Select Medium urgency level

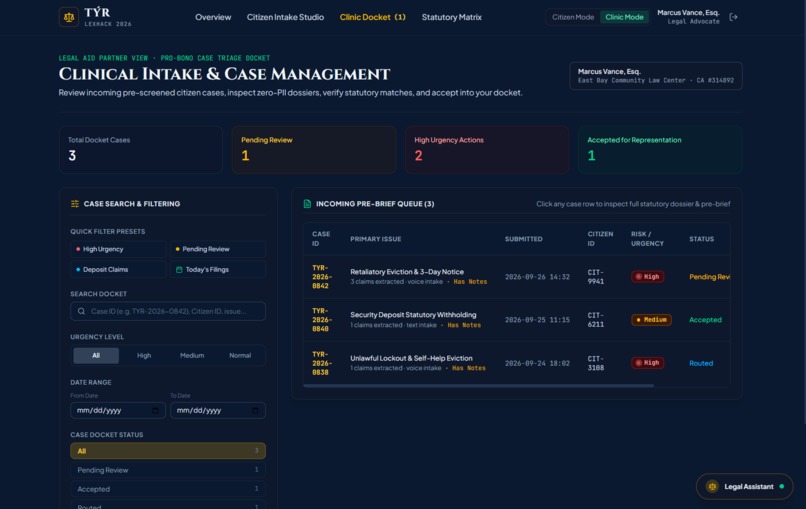(x=192, y=355)
